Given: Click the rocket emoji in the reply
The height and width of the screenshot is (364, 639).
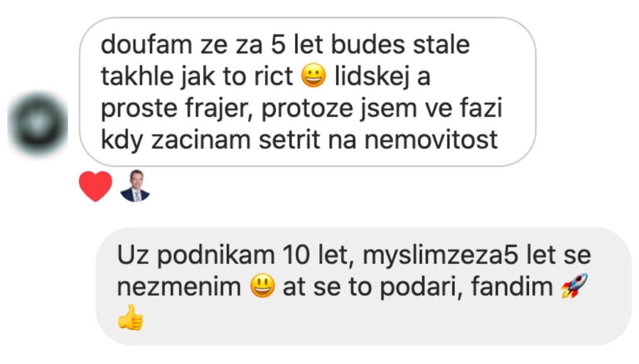Looking at the screenshot, I should pyautogui.click(x=574, y=286).
